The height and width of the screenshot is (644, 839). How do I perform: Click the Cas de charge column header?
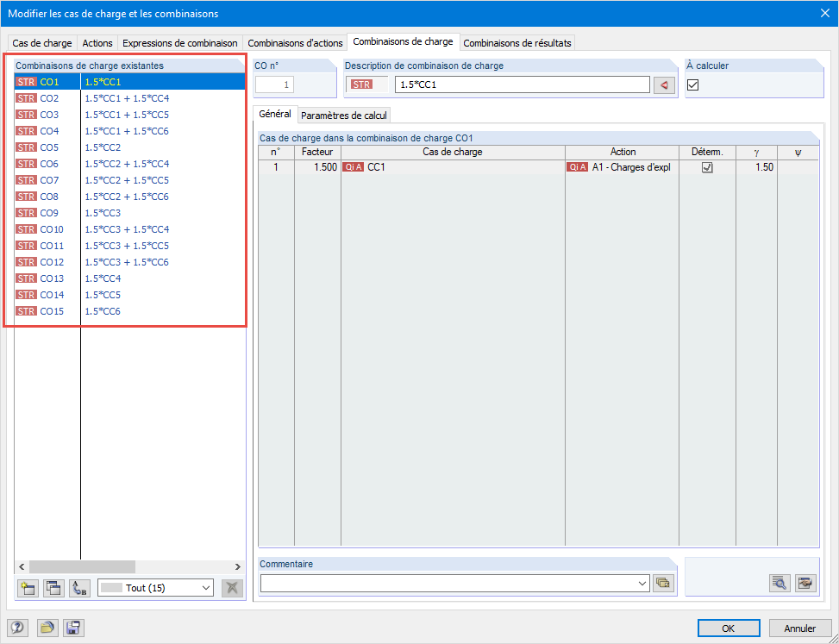453,152
